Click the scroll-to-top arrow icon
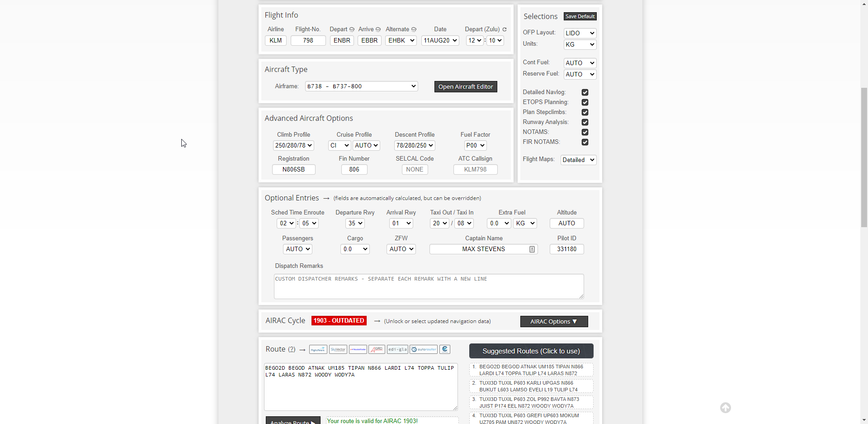 (725, 408)
